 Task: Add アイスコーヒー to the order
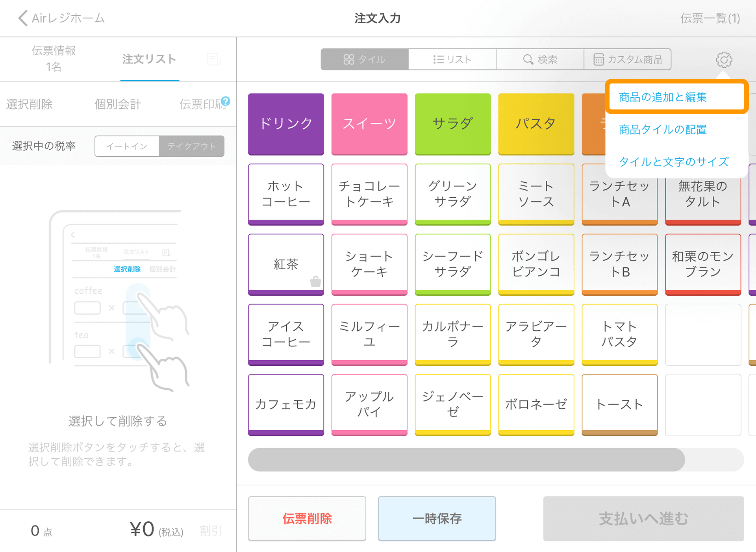click(x=286, y=334)
